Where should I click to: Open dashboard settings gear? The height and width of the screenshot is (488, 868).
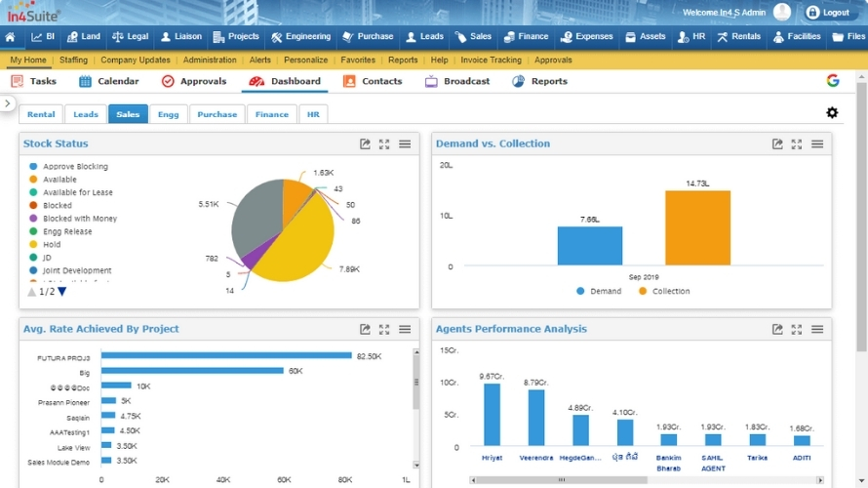click(x=832, y=112)
